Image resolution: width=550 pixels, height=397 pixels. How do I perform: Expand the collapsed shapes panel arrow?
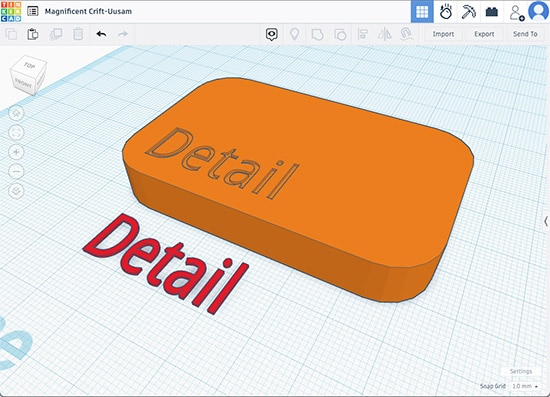[546, 221]
